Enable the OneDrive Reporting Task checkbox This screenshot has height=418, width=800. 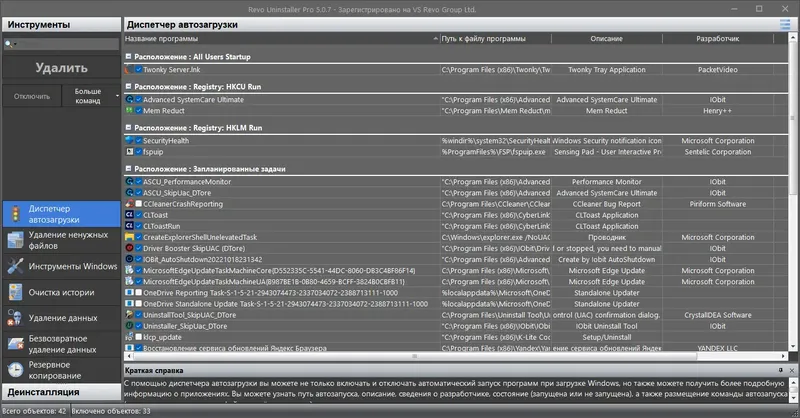click(138, 292)
